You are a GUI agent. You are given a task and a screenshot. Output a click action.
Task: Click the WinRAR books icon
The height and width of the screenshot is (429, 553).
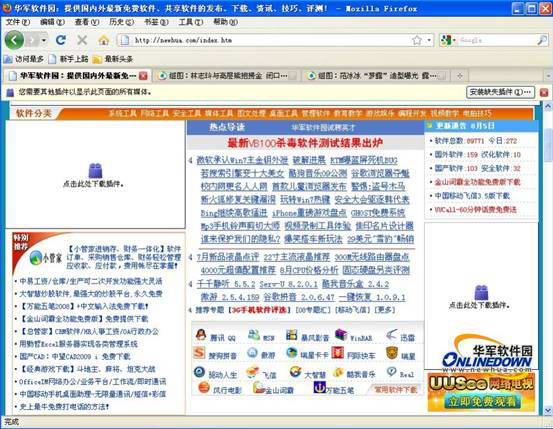coord(341,335)
